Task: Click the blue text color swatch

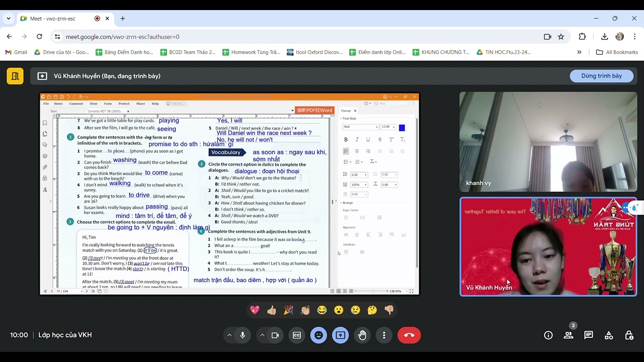Action: [402, 128]
